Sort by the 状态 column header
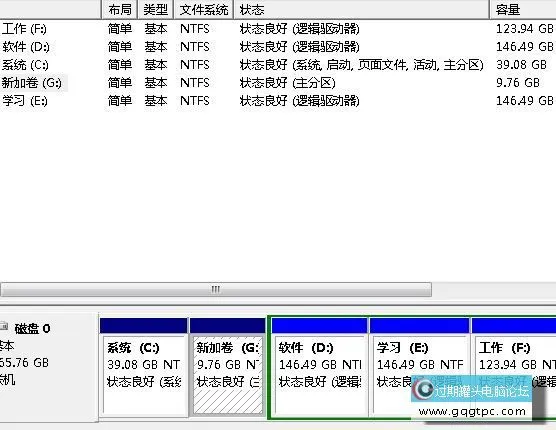Viewport: 556px width, 430px height. 361,10
